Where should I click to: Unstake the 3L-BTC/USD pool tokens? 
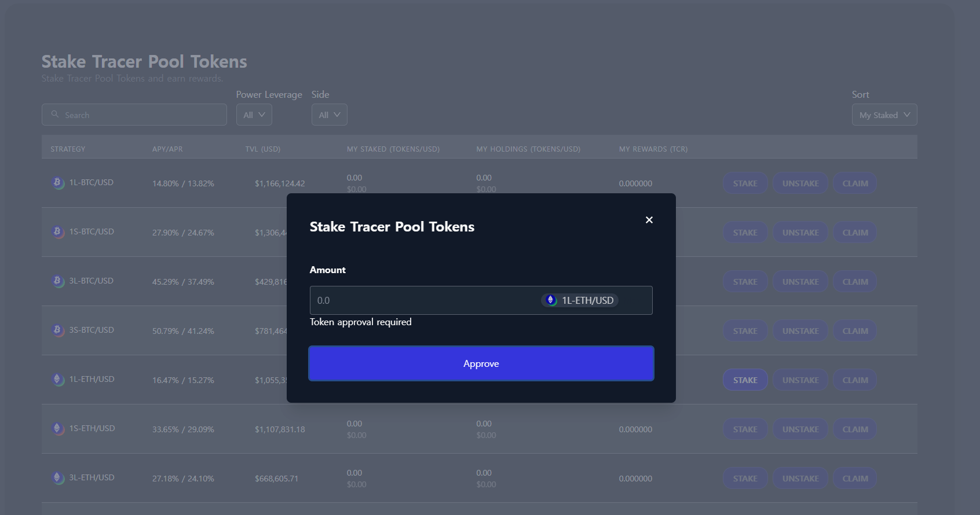pyautogui.click(x=800, y=282)
